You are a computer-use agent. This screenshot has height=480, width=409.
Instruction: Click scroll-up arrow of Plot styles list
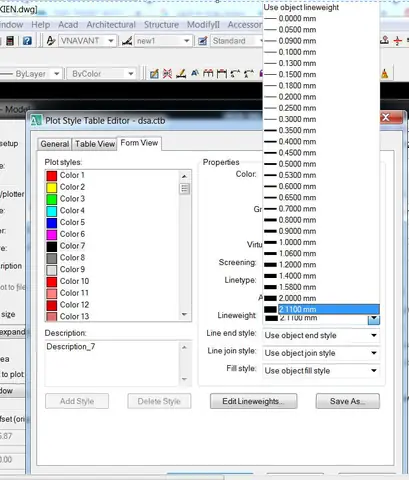[x=184, y=176]
